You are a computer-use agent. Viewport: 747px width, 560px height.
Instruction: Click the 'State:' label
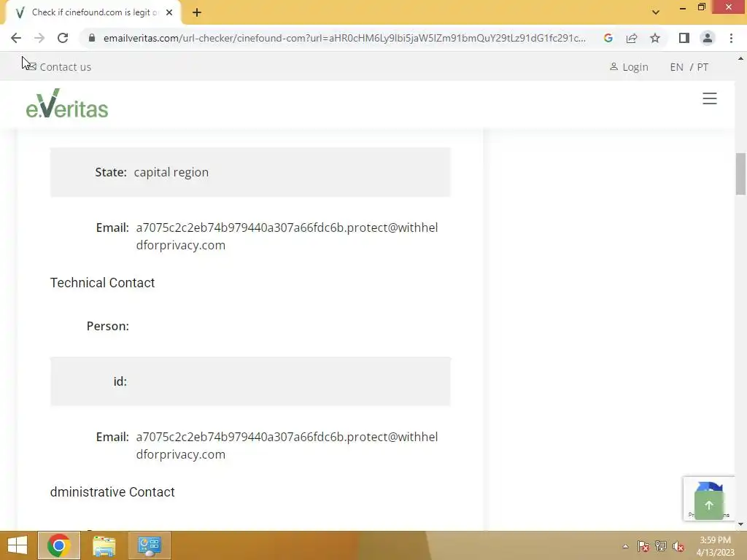(x=111, y=172)
